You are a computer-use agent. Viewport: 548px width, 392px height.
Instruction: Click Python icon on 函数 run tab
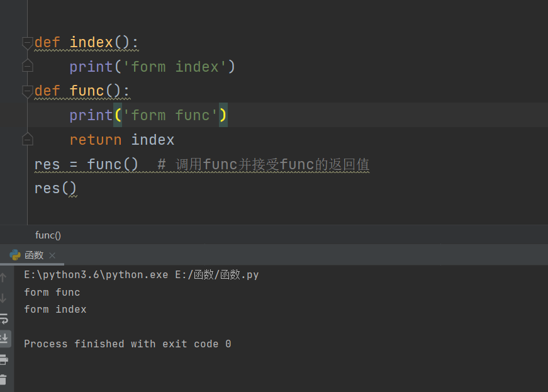point(15,255)
